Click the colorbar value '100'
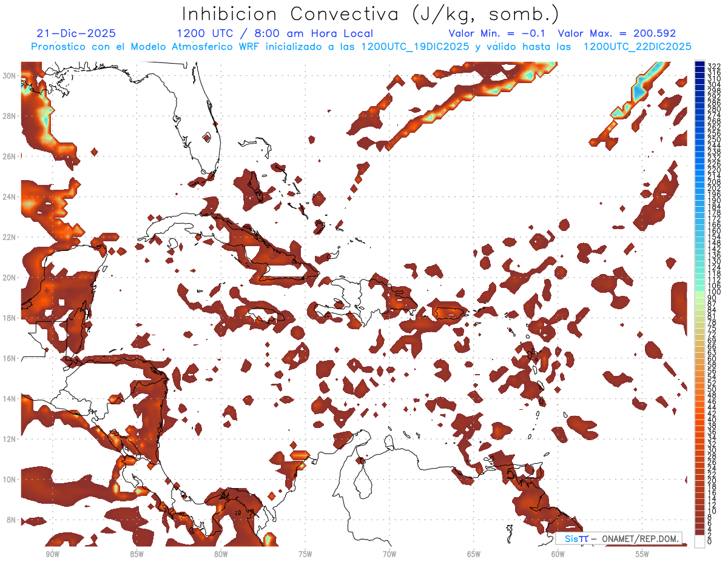The image size is (728, 562). (x=714, y=292)
